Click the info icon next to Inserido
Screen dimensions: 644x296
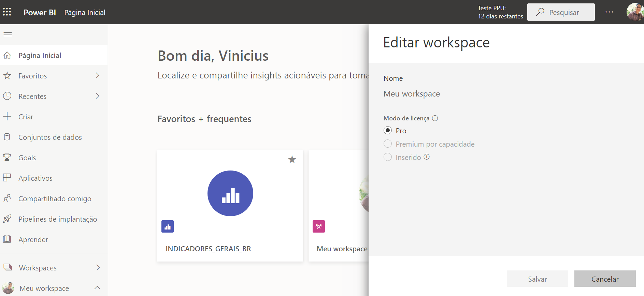(x=427, y=157)
